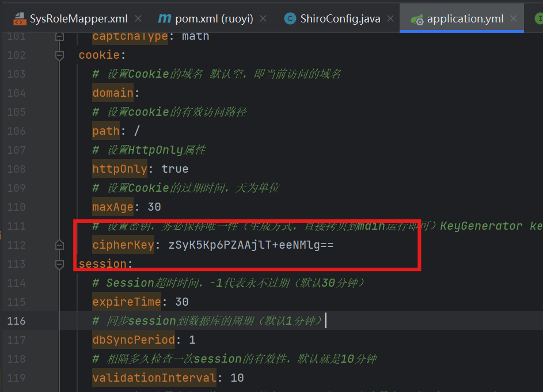This screenshot has height=392, width=543.
Task: Click the validationInterval key
Action: coord(154,378)
